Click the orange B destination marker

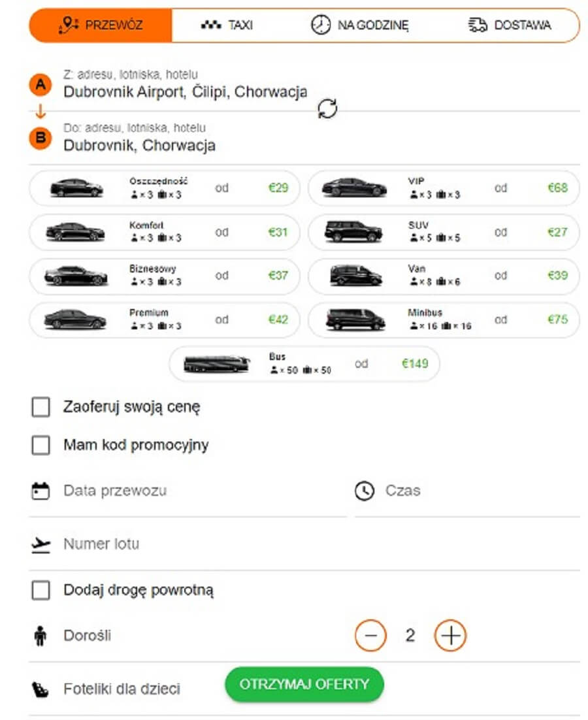(x=41, y=139)
